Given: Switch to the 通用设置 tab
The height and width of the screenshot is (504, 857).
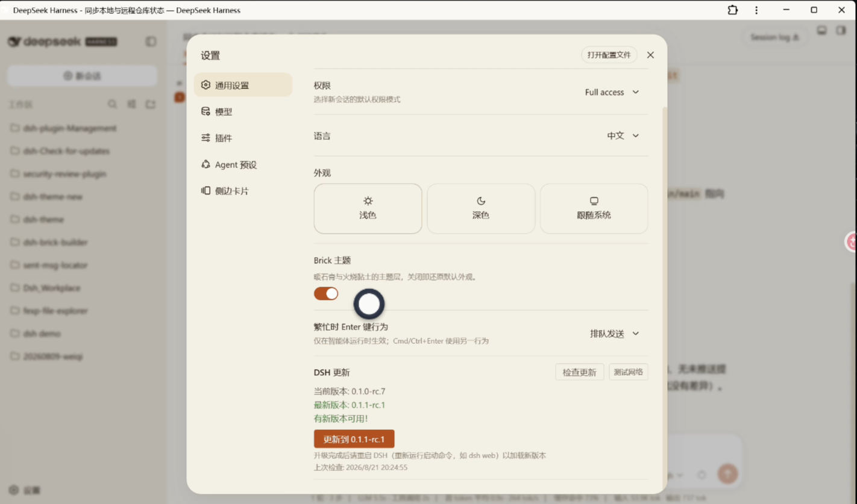Looking at the screenshot, I should pos(243,85).
